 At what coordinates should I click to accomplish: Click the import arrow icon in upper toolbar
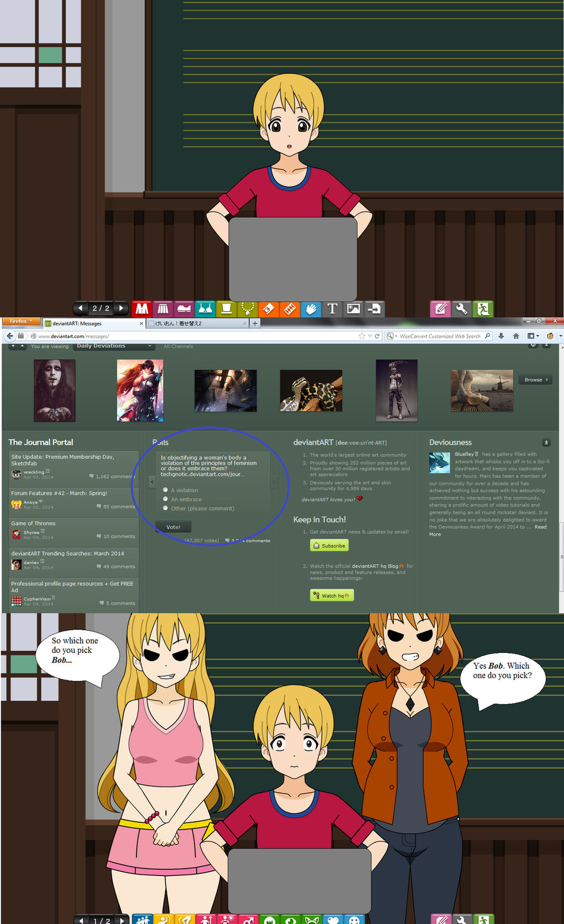coord(374,309)
